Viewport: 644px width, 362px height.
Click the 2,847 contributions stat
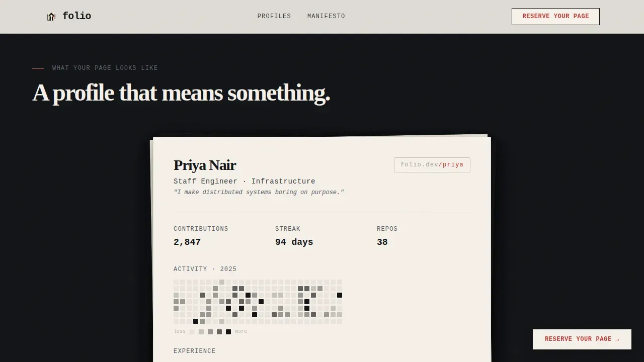pos(187,242)
